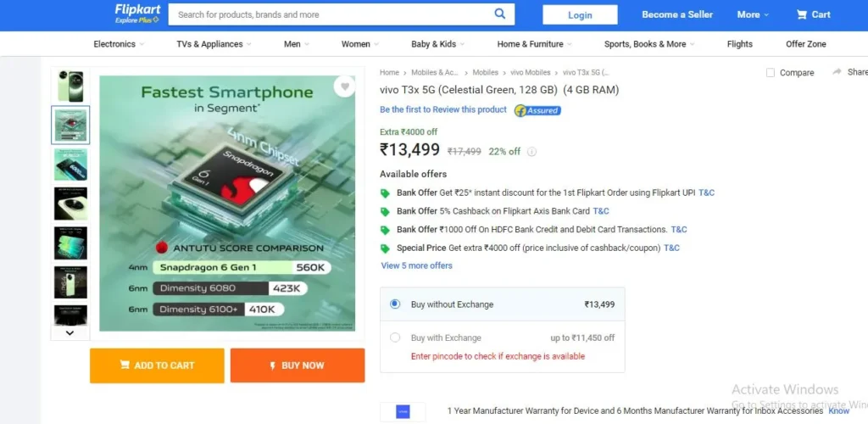Click the search magnifier icon
This screenshot has height=424, width=868.
coord(499,14)
